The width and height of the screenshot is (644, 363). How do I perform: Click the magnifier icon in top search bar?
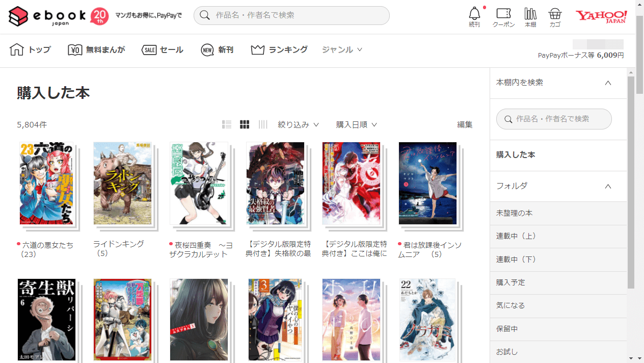coord(205,15)
